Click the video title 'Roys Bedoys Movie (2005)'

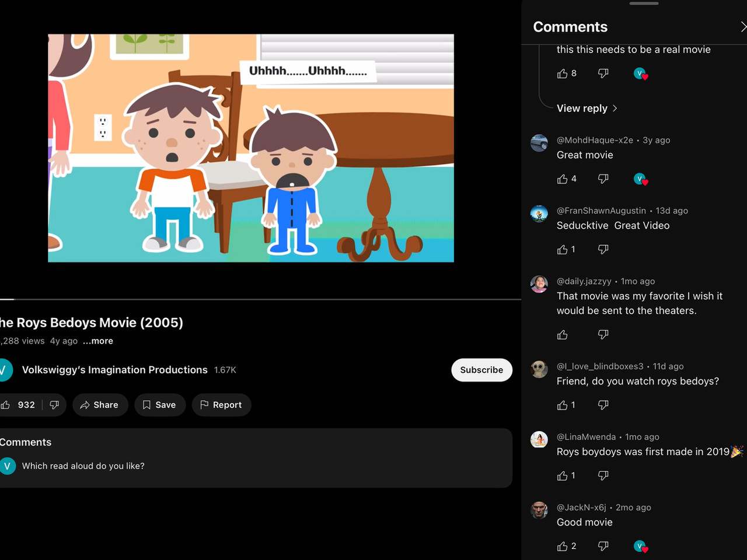point(92,323)
